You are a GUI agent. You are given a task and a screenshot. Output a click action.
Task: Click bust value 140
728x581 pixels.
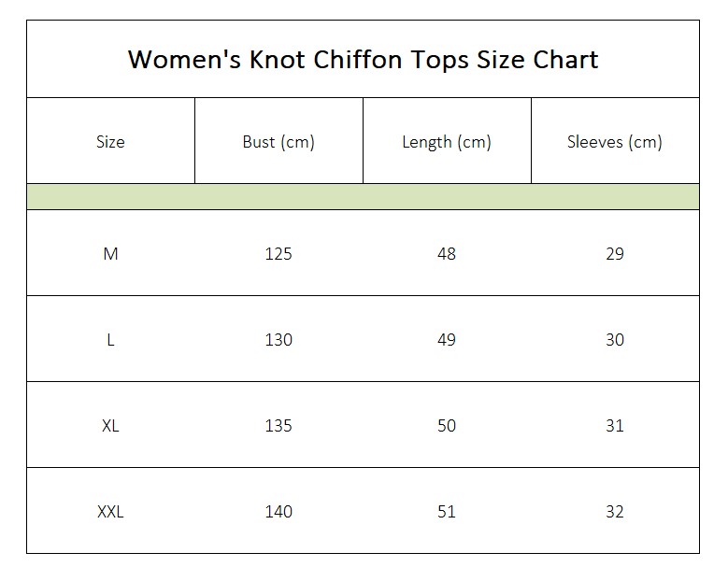[278, 511]
